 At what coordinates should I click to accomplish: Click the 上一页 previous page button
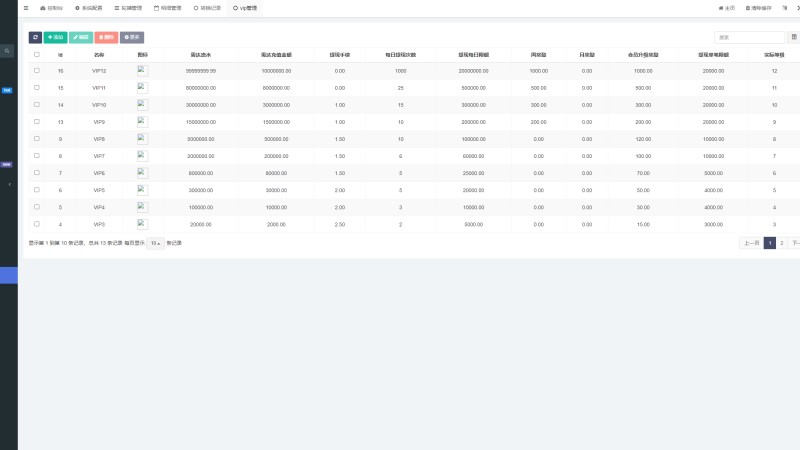point(751,243)
